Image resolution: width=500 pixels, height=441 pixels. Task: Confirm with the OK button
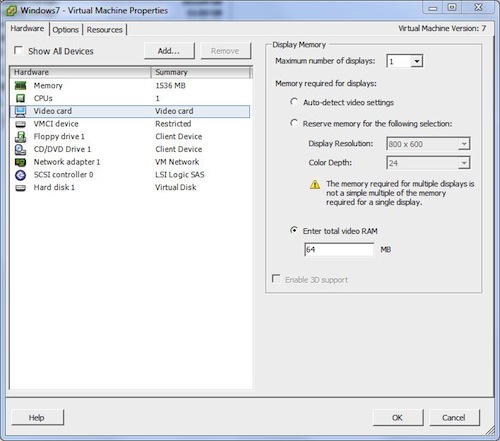(x=398, y=418)
